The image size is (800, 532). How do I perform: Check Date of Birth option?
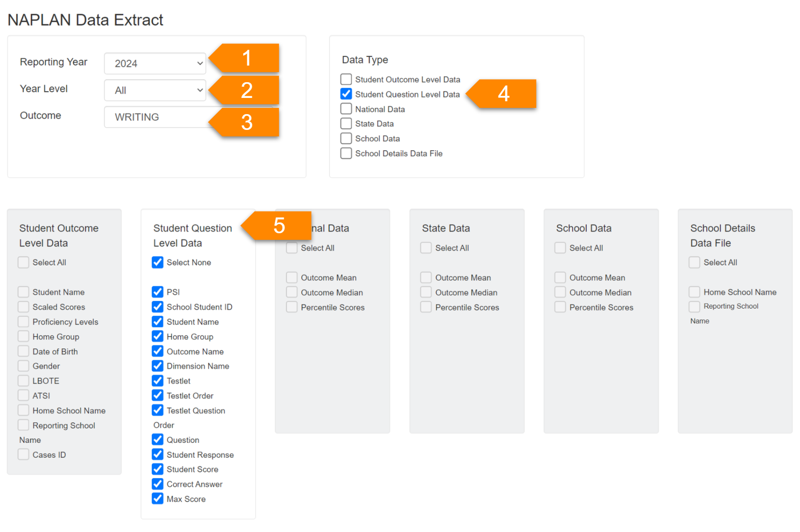[24, 351]
